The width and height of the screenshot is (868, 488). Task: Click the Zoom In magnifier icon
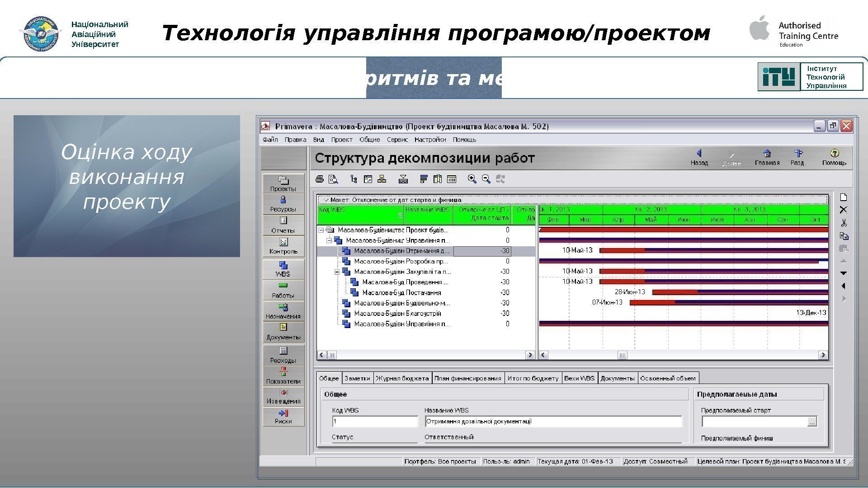(472, 179)
